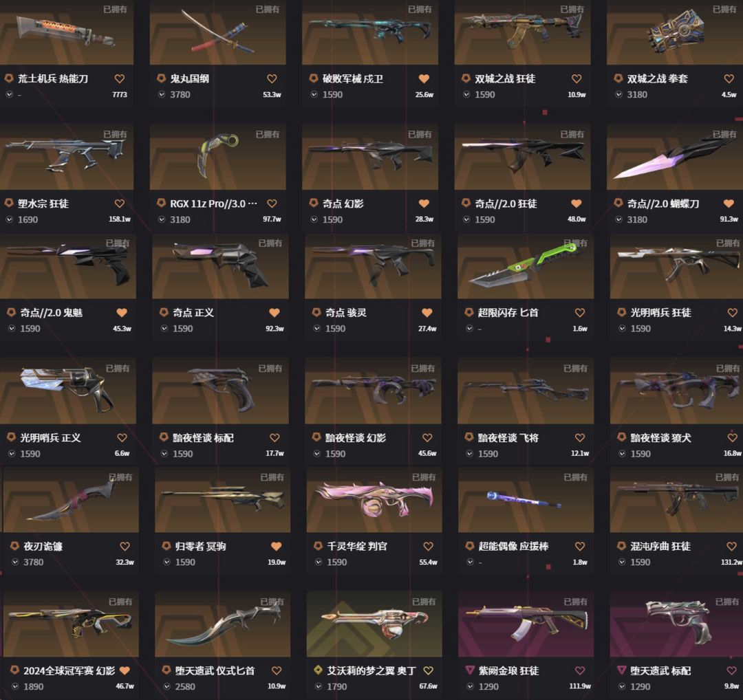Viewport: 743px width, 700px height.
Task: Click the price coin icon under 夜刃诡镰
Action: 14,562
